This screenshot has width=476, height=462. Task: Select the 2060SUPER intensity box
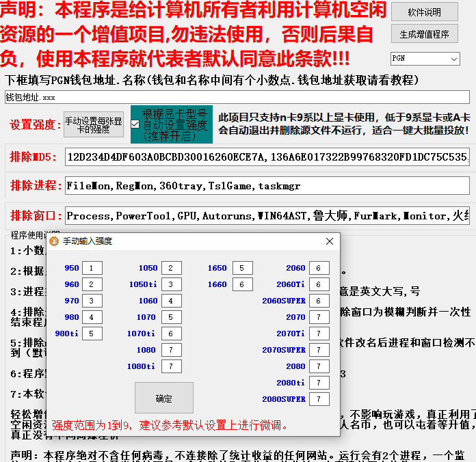click(x=319, y=301)
